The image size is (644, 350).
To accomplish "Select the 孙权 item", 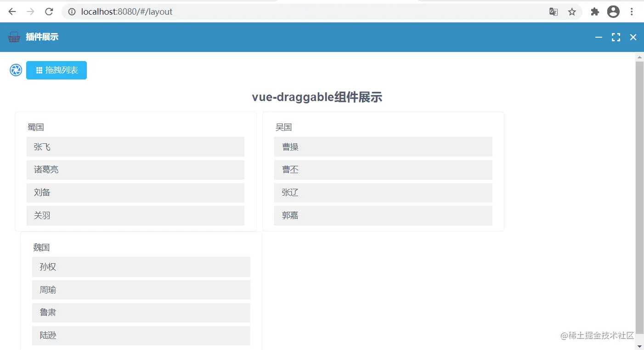I will coord(141,267).
